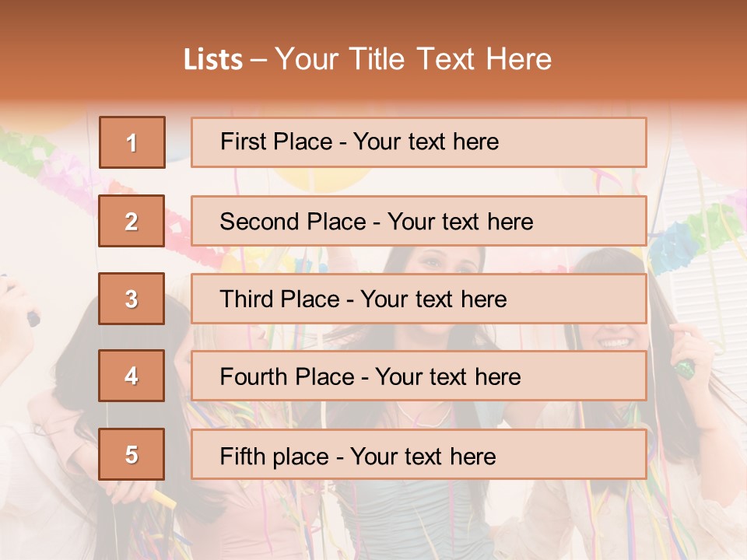747x560 pixels.
Task: Click the "Third Place - Your text here" field
Action: [419, 299]
